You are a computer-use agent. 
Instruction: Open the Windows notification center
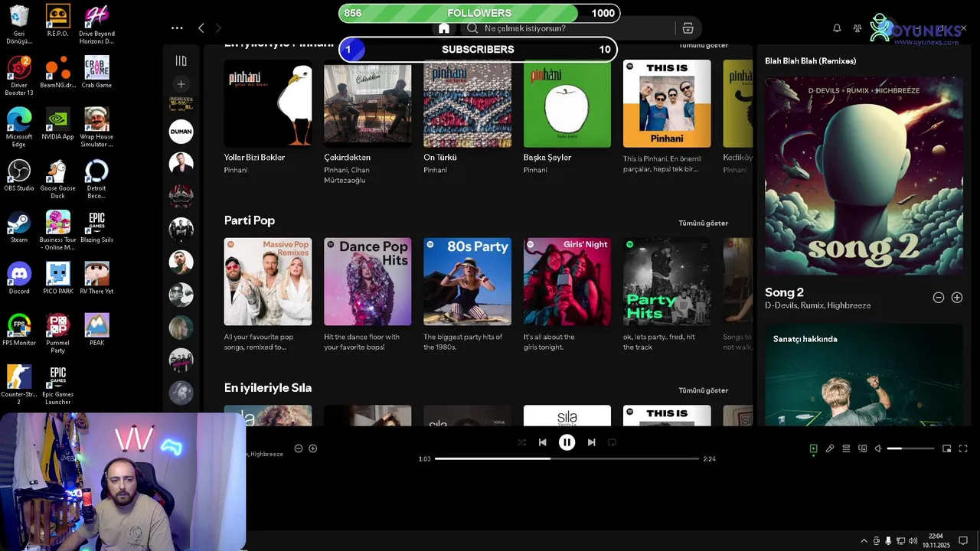pyautogui.click(x=963, y=541)
